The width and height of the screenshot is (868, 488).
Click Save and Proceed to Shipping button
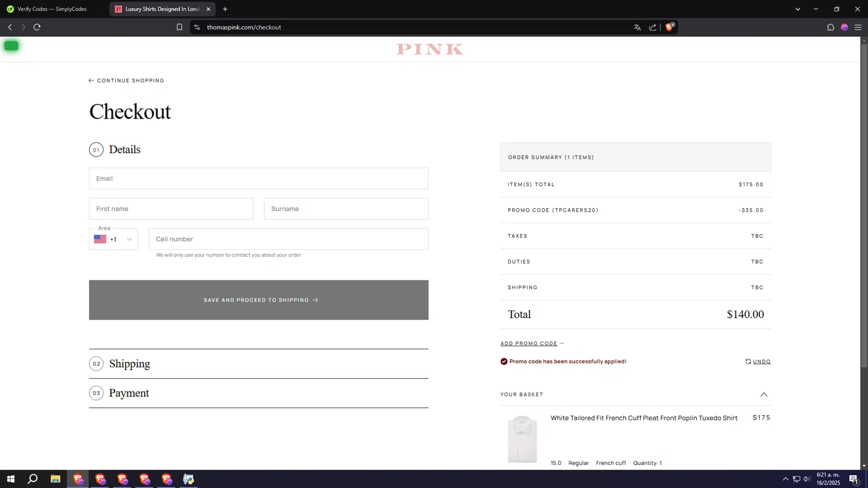click(259, 300)
